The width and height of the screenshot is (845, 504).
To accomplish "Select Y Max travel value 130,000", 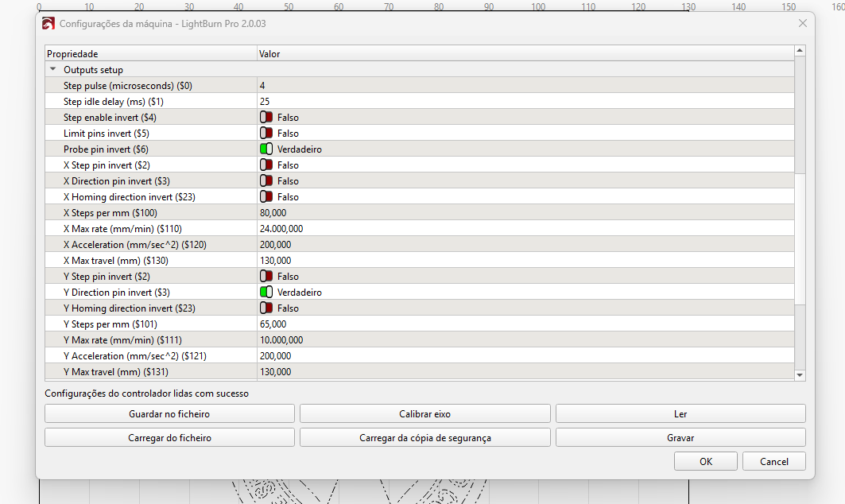I will click(275, 371).
